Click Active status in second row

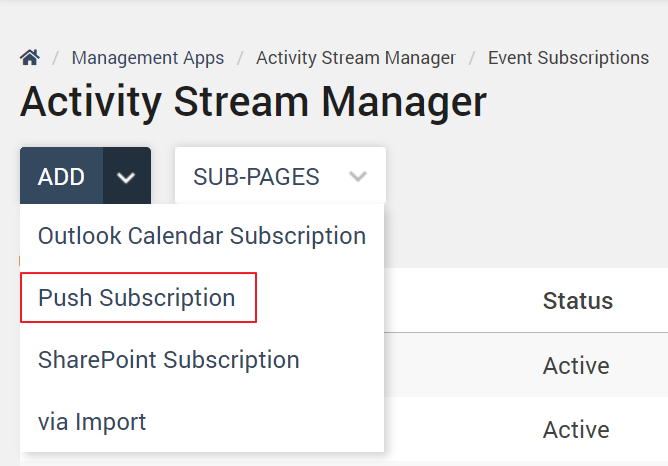[576, 430]
